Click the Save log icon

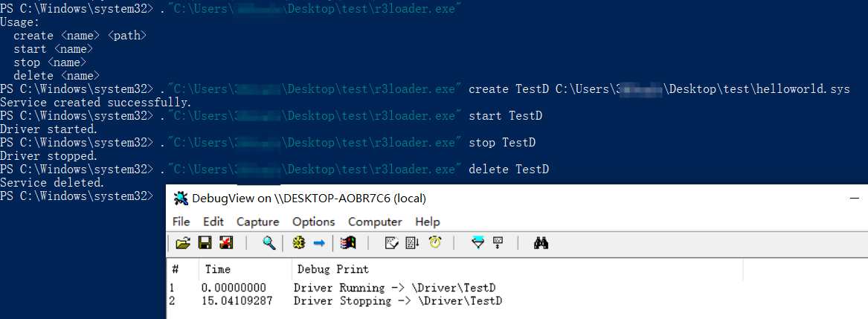click(205, 242)
